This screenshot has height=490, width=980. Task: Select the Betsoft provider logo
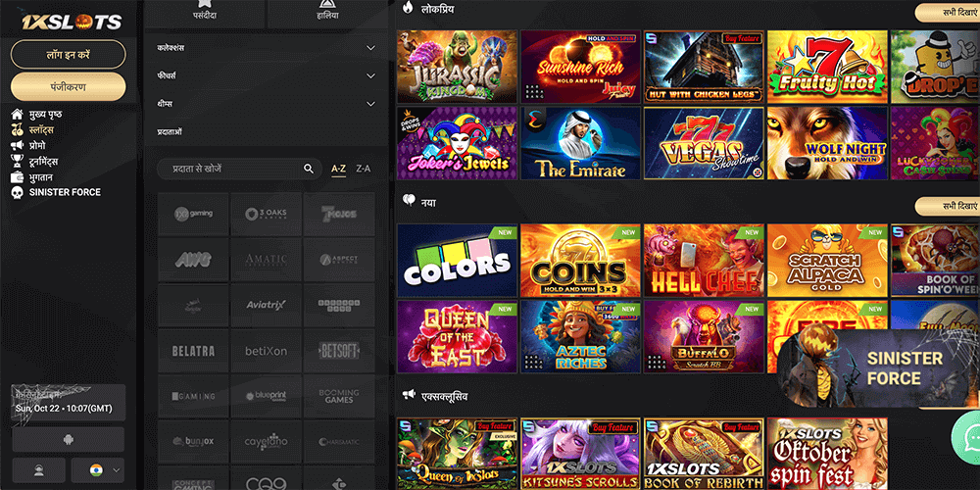[x=339, y=351]
